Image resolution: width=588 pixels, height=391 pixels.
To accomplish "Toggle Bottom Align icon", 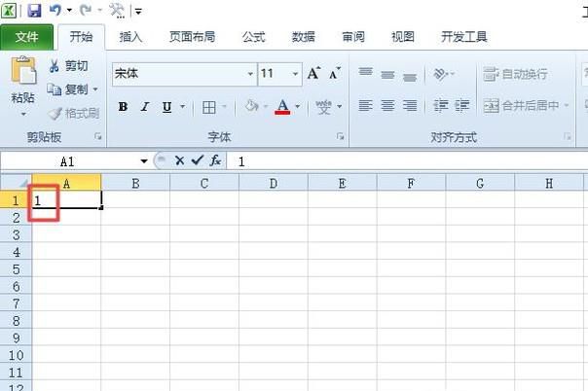I will (410, 77).
